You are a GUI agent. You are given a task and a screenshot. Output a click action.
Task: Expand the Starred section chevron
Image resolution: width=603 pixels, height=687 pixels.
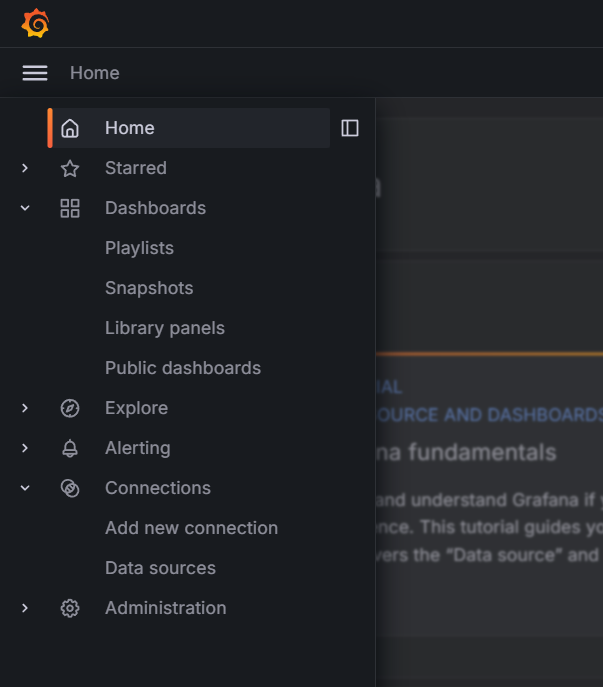25,168
